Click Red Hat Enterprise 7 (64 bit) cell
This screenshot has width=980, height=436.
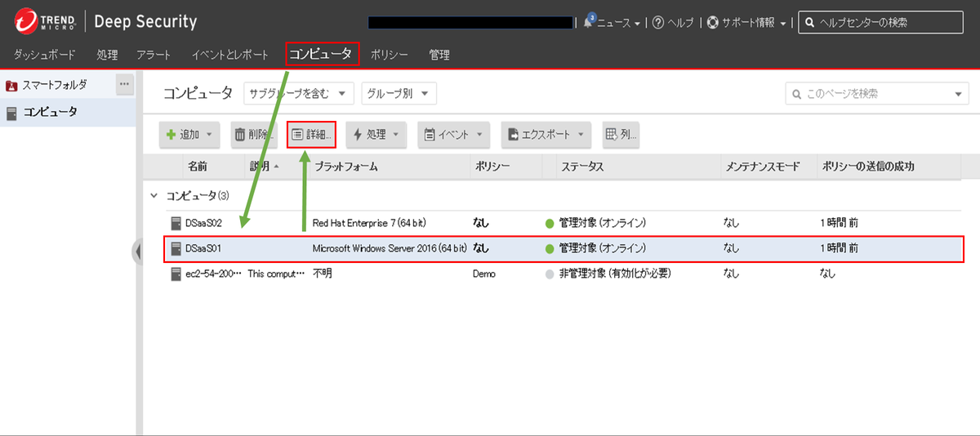tap(370, 223)
